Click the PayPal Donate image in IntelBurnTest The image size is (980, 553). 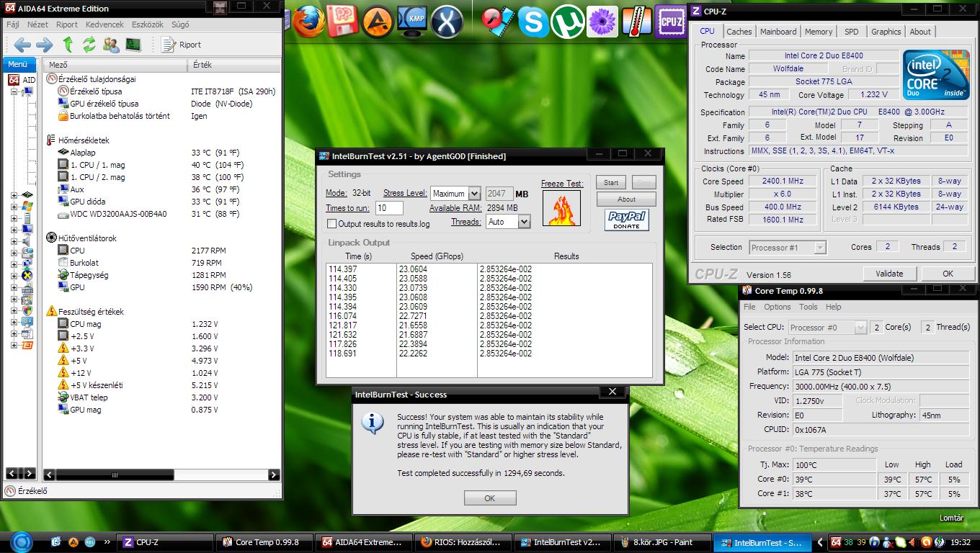627,220
